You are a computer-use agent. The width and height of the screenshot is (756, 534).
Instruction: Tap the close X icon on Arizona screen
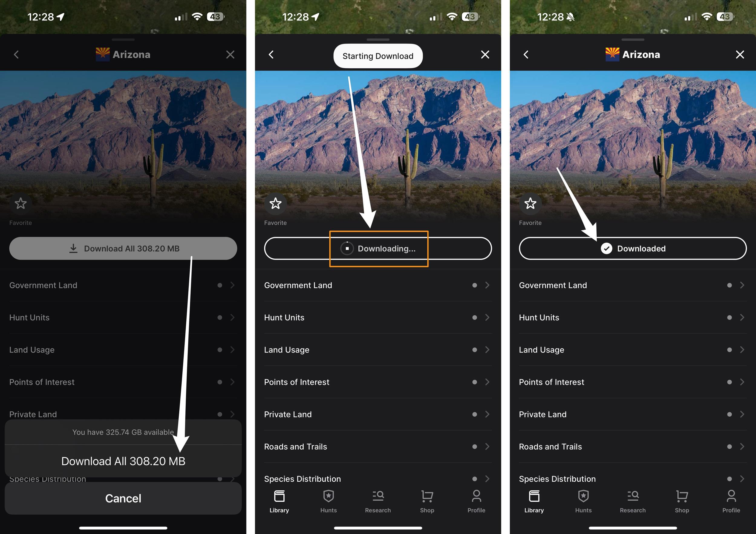click(740, 54)
